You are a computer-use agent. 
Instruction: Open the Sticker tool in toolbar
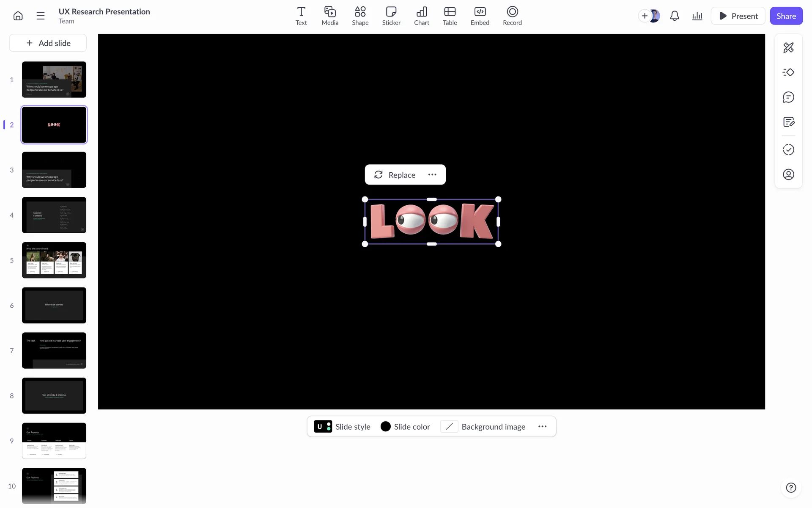coord(391,16)
